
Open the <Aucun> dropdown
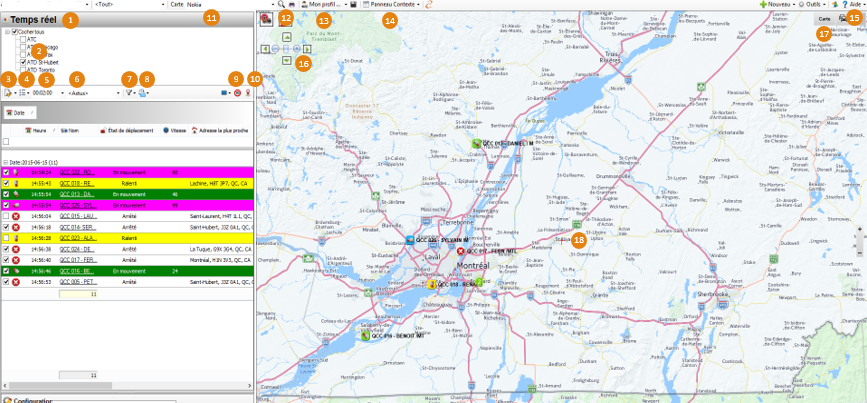[x=90, y=93]
